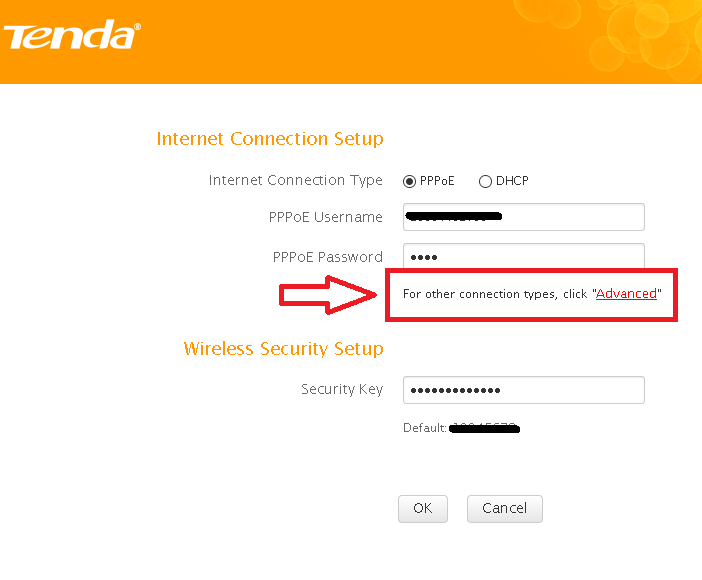Focus the PPPoE Password field
The width and height of the screenshot is (702, 580).
click(523, 257)
